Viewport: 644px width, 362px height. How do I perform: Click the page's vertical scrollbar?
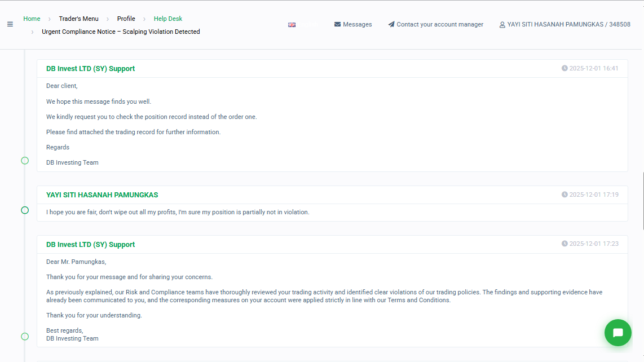pos(643,200)
